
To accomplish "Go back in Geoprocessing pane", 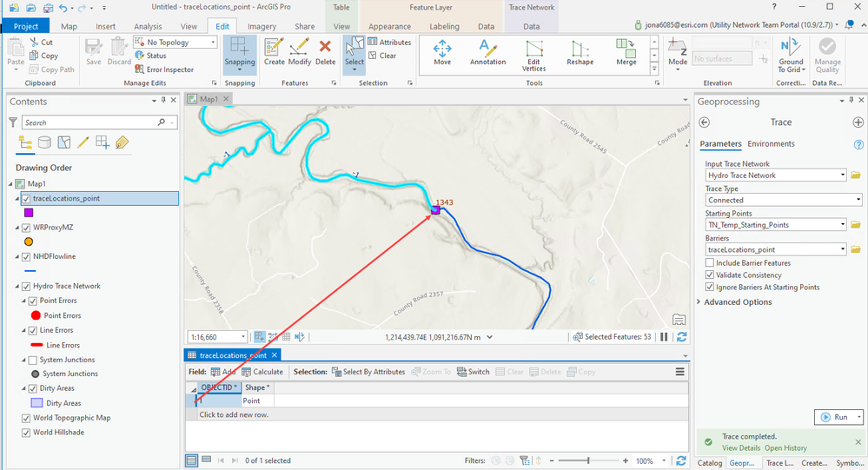I will click(704, 122).
